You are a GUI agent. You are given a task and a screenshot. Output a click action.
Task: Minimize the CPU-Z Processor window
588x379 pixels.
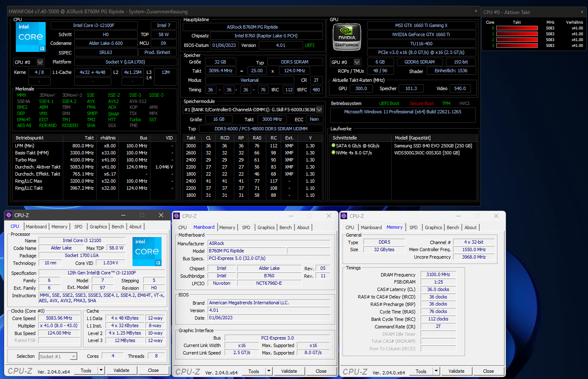tap(123, 215)
